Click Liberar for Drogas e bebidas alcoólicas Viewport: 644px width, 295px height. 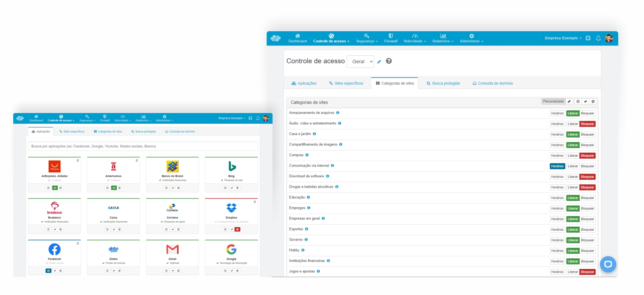(573, 188)
